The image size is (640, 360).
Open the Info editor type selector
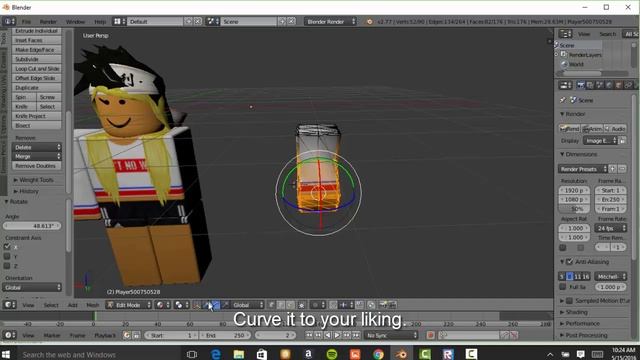[9, 21]
